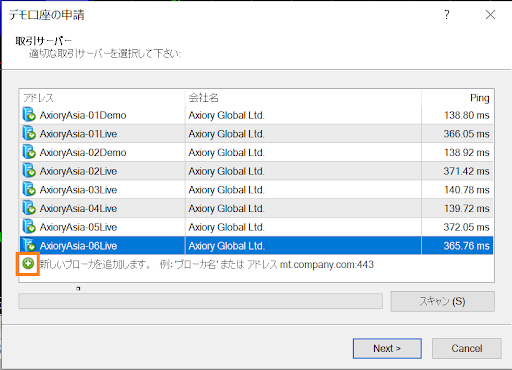Click the 372.05 ms ping value
The height and width of the screenshot is (370, 512).
click(x=466, y=227)
